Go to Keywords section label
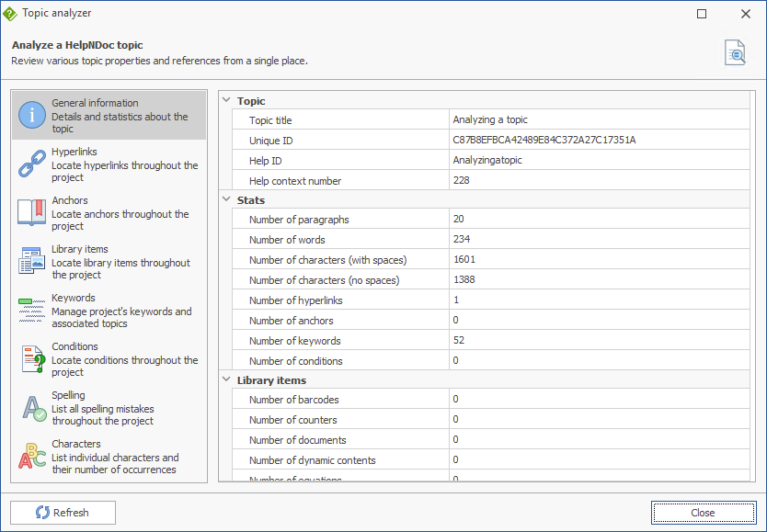767x532 pixels. [74, 298]
